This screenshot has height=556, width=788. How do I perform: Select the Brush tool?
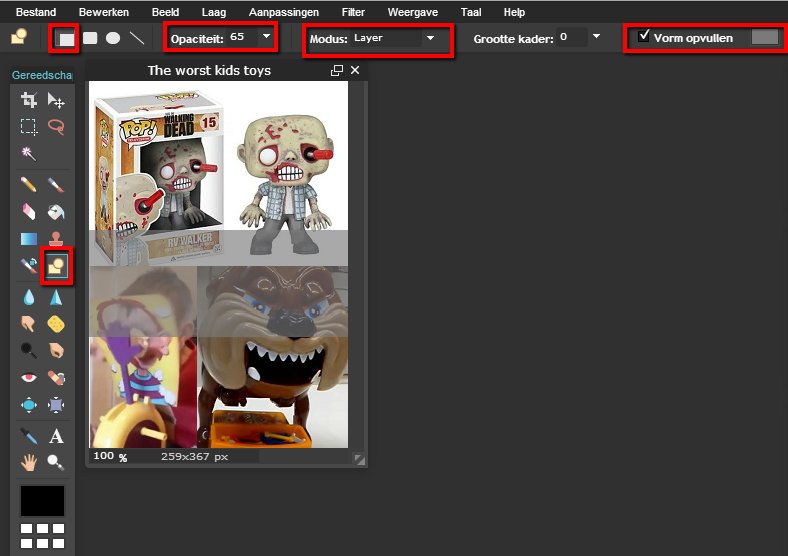pos(56,185)
